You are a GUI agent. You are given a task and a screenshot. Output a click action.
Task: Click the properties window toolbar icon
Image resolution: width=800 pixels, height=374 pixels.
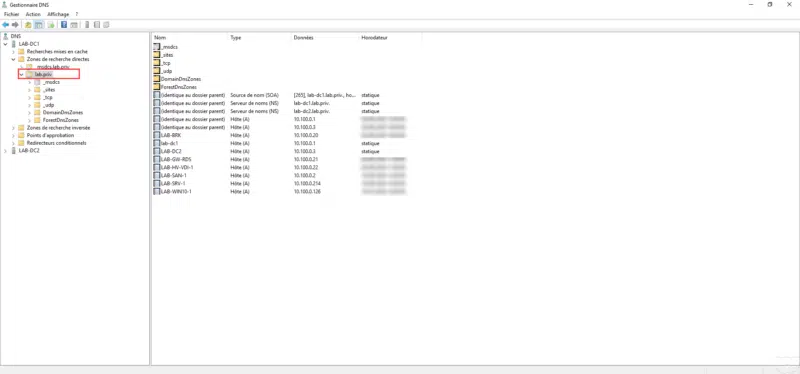(x=74, y=24)
